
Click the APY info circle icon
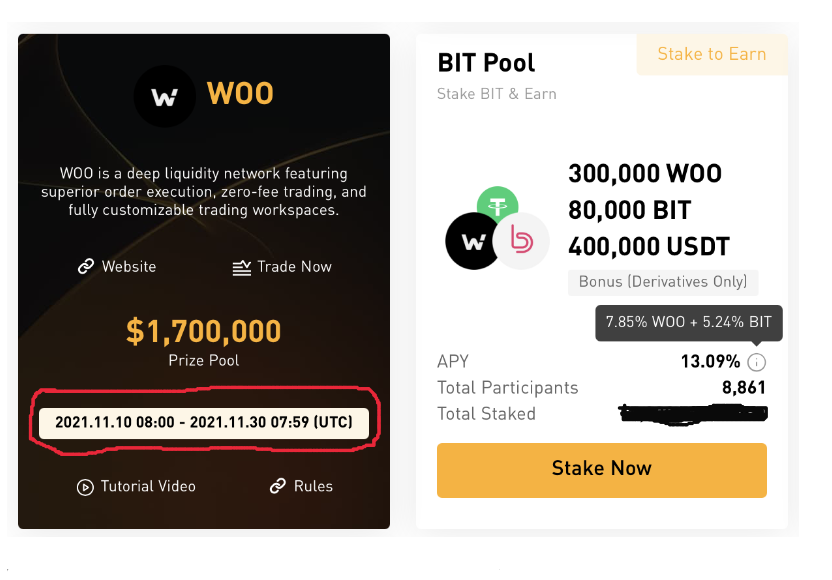point(757,362)
